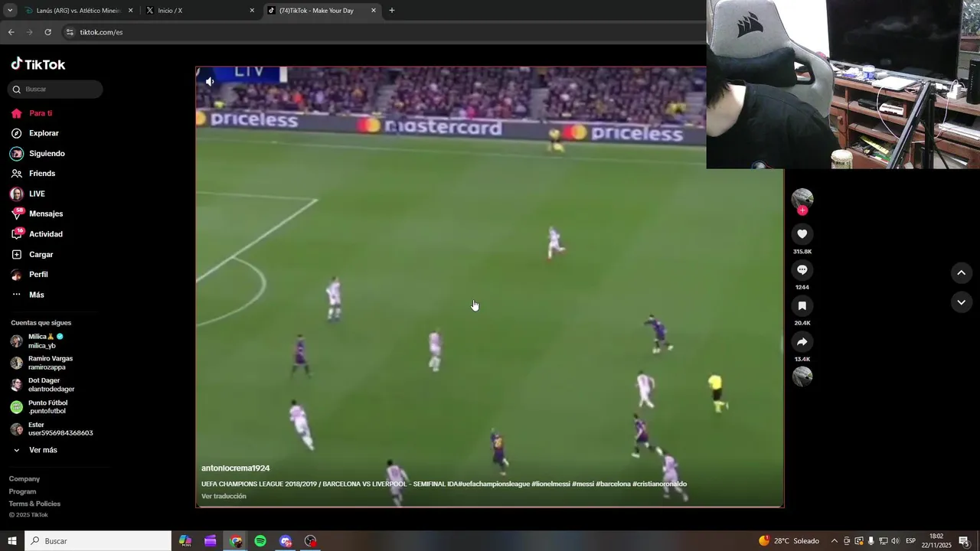Share the video with arrow icon
Viewport: 980px width, 551px height.
802,342
